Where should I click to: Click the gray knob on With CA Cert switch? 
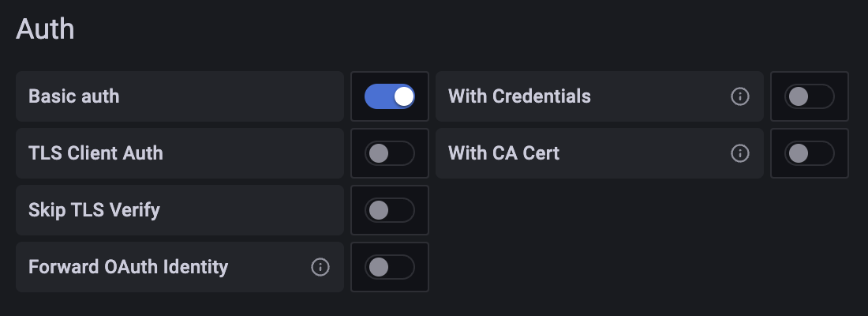point(799,153)
